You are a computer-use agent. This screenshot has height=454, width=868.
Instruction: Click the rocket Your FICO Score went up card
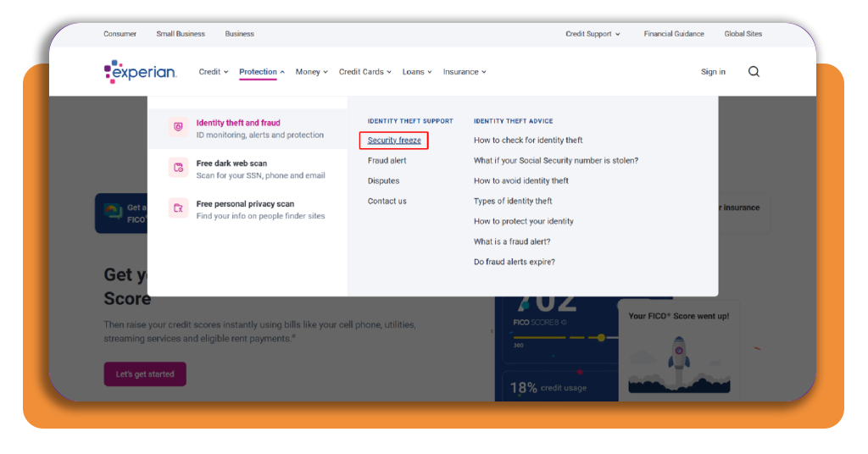[x=679, y=352]
